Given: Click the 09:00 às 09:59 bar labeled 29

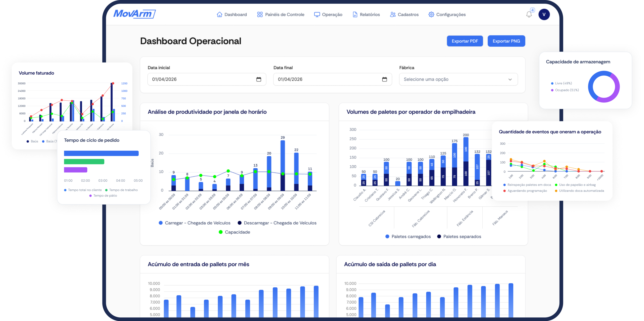Looking at the screenshot, I should (283, 165).
